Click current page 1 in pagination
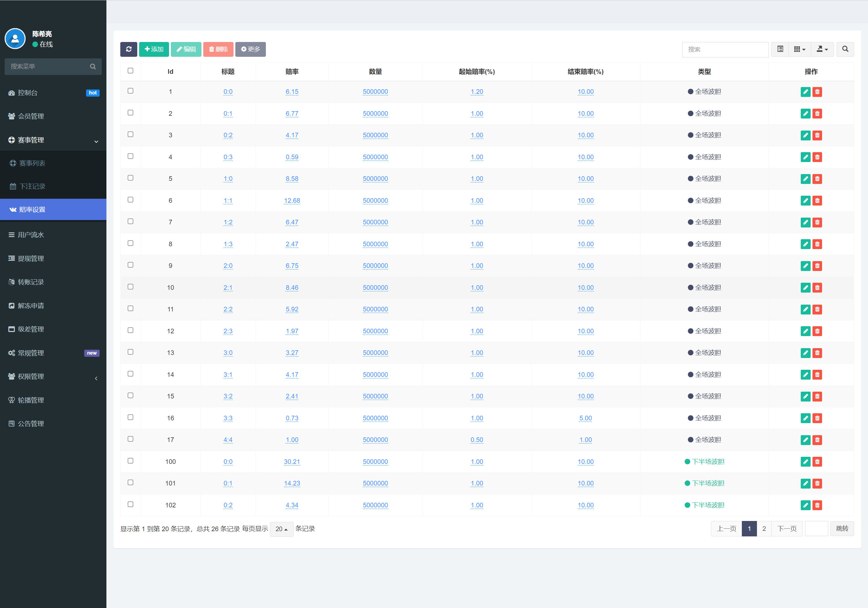The height and width of the screenshot is (608, 868). [x=749, y=529]
